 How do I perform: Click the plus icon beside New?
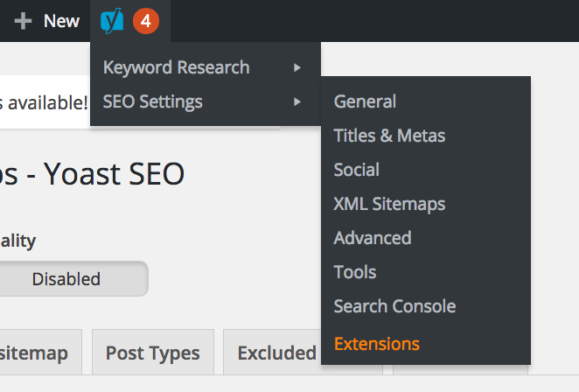point(24,21)
